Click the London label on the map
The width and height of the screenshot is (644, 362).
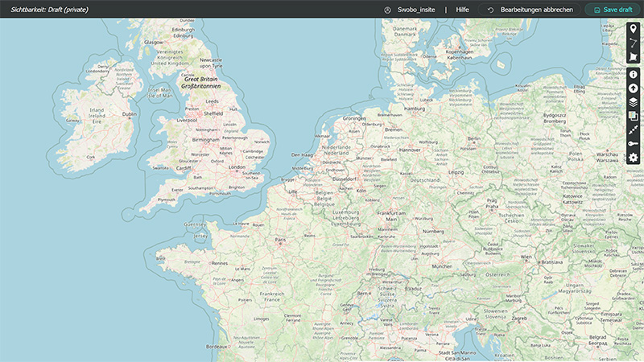tap(237, 167)
